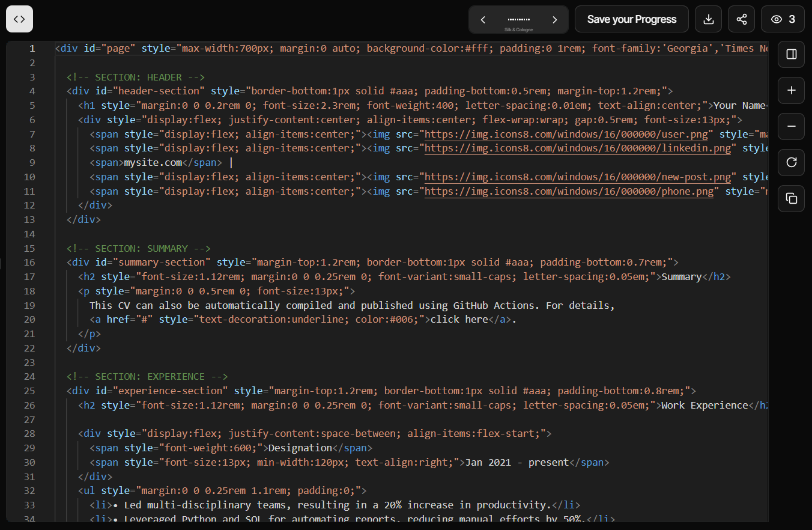Screen dimensions: 812x530
Task: Go to the next template with right chevron
Action: pos(554,20)
